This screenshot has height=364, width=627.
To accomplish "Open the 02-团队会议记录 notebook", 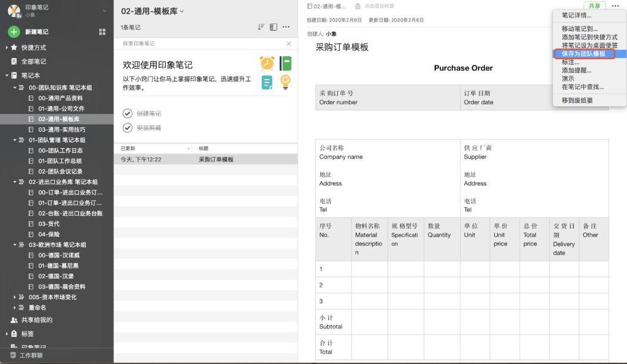I will point(61,171).
